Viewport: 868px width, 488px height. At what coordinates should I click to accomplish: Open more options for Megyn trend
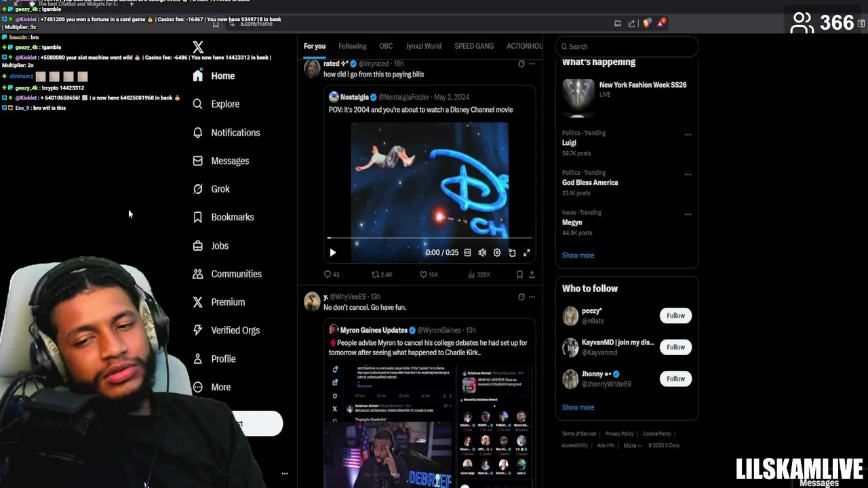[688, 214]
